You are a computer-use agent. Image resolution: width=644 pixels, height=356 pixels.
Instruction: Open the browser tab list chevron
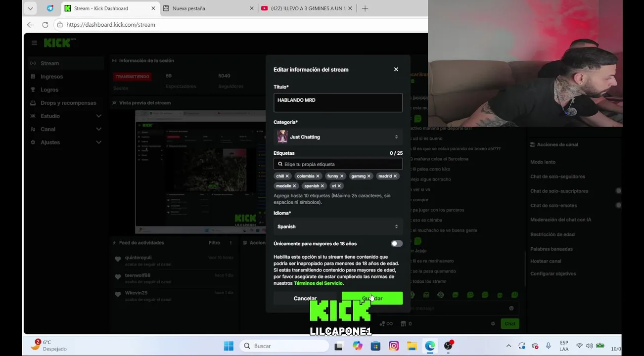pyautogui.click(x=30, y=8)
